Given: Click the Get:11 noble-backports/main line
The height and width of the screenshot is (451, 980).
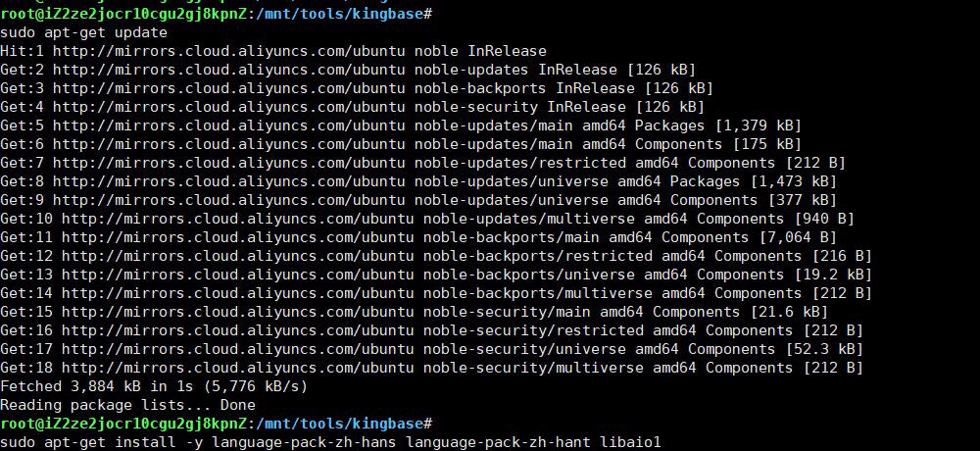Looking at the screenshot, I should (418, 237).
